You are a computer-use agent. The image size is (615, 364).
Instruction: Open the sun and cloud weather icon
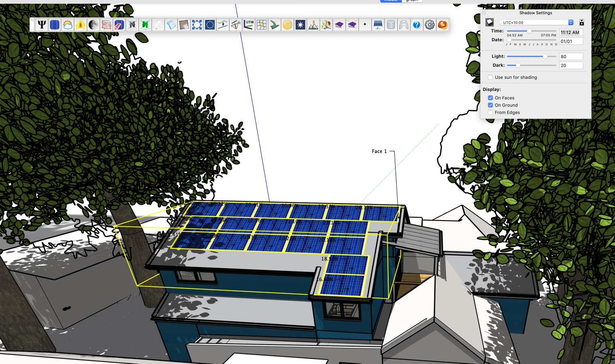tap(68, 25)
